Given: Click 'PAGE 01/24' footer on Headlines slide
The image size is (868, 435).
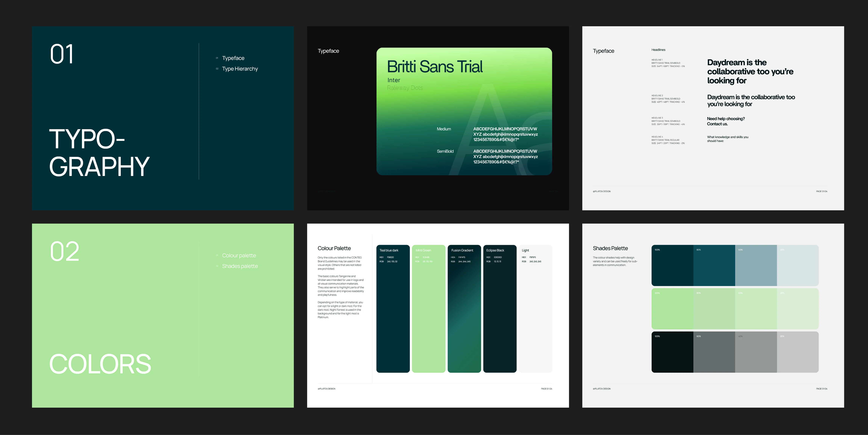Looking at the screenshot, I should point(822,191).
